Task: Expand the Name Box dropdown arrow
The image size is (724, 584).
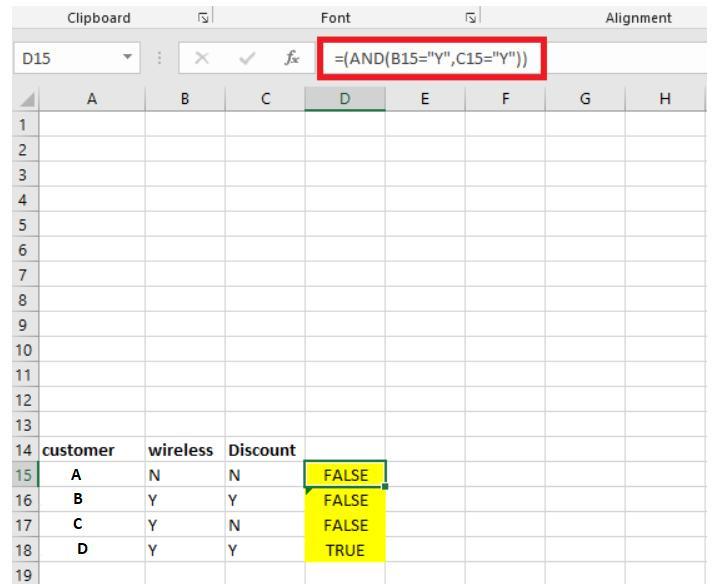Action: click(127, 57)
